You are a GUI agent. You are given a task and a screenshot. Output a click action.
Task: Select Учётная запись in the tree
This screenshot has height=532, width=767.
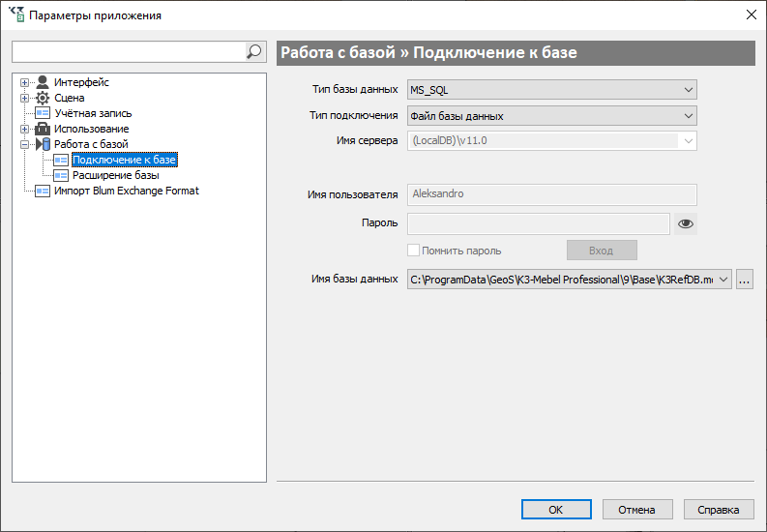[93, 113]
